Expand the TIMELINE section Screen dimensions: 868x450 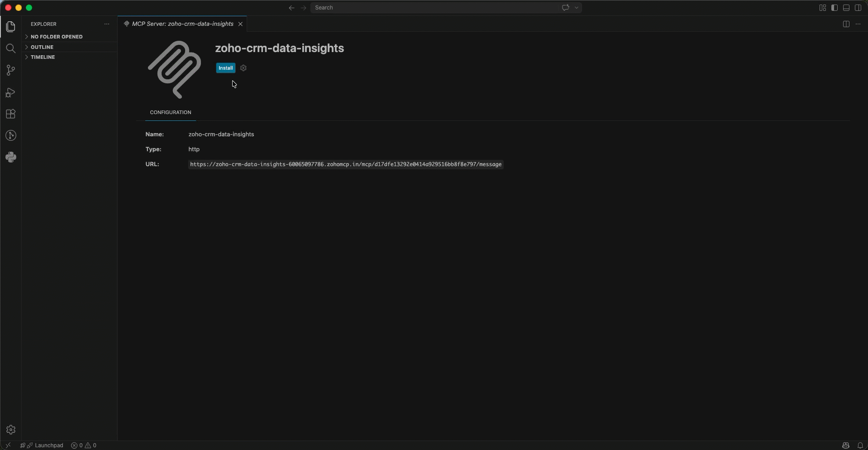click(x=43, y=57)
